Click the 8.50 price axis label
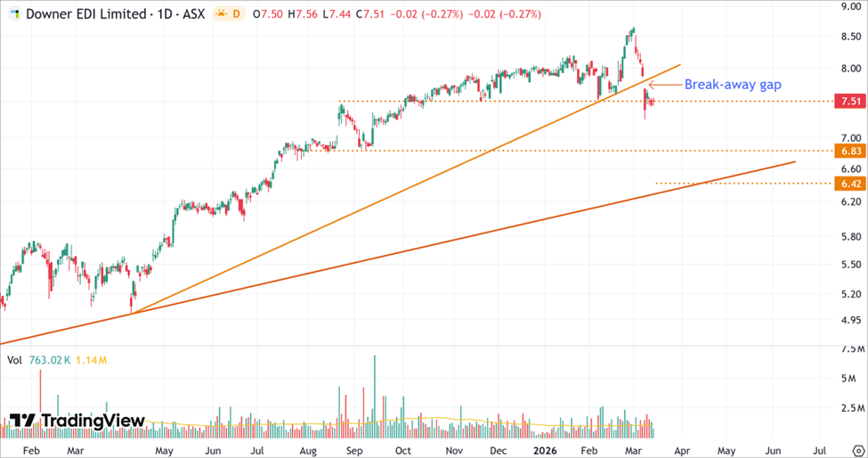 pyautogui.click(x=850, y=37)
